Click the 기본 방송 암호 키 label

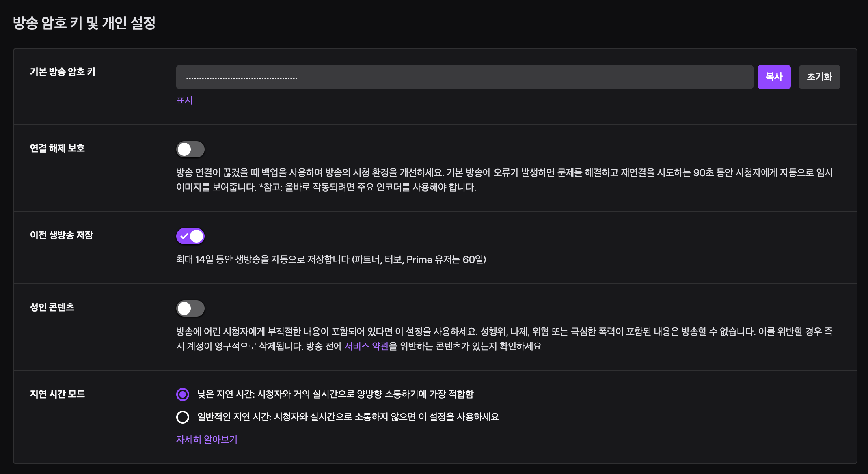tap(63, 72)
